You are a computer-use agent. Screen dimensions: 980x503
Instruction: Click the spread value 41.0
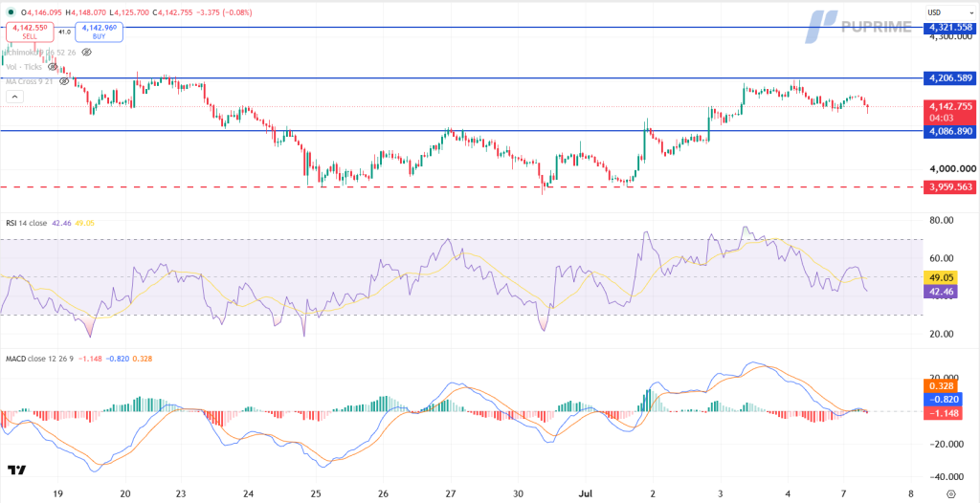(x=64, y=32)
